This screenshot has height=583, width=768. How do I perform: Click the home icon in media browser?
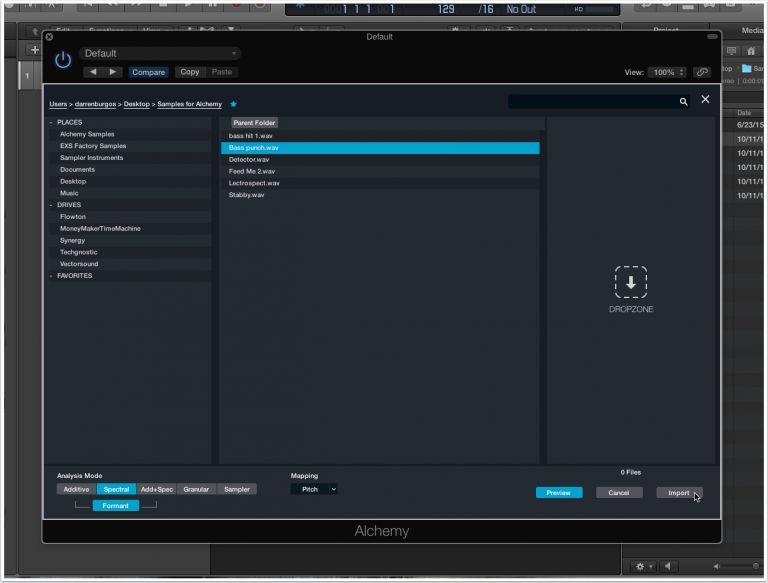(x=751, y=51)
